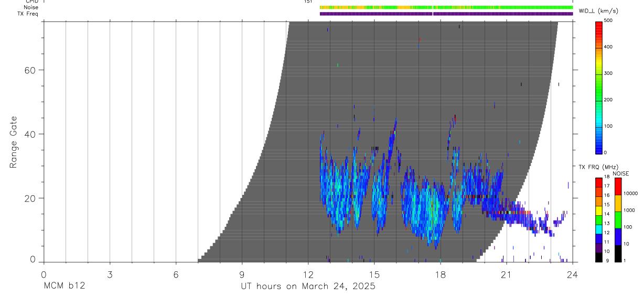This screenshot has height=297, width=644.
Task: Click the purple TX Freq strip above the plot
Action: pos(446,14)
